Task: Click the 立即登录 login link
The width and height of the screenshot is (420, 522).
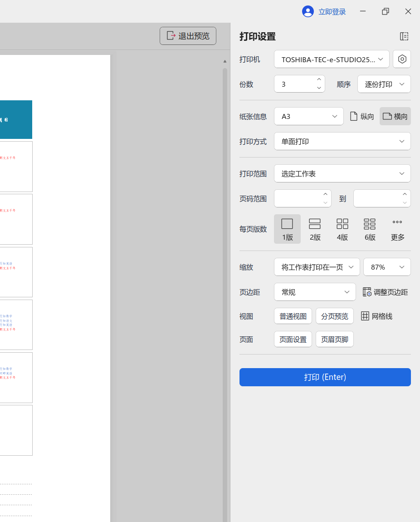Action: [x=332, y=12]
